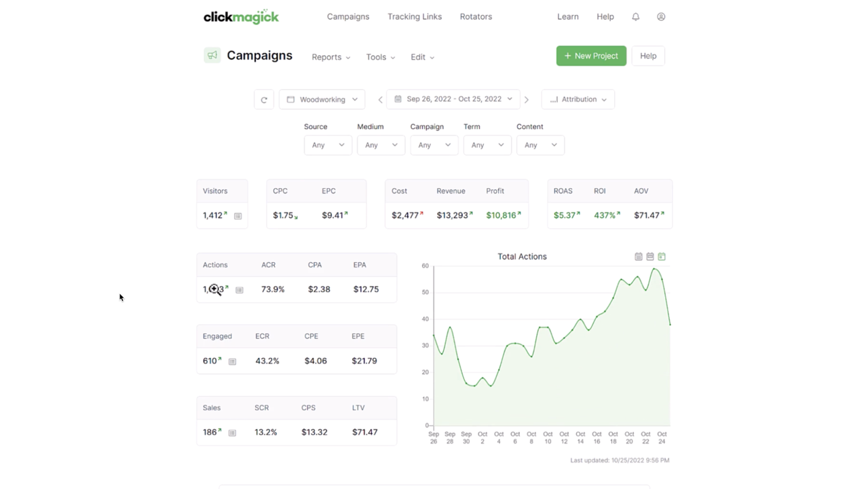Viewport: 868px width, 489px height.
Task: Click the EPA value $12.75
Action: point(366,289)
